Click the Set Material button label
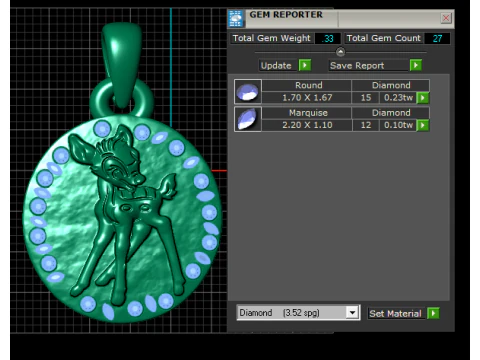The height and width of the screenshot is (360, 480). [396, 313]
